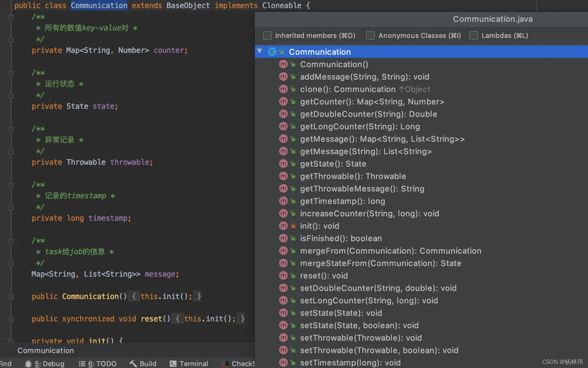Screen dimensions: 588x368
Task: Click the Build hammer icon
Action: click(133, 364)
